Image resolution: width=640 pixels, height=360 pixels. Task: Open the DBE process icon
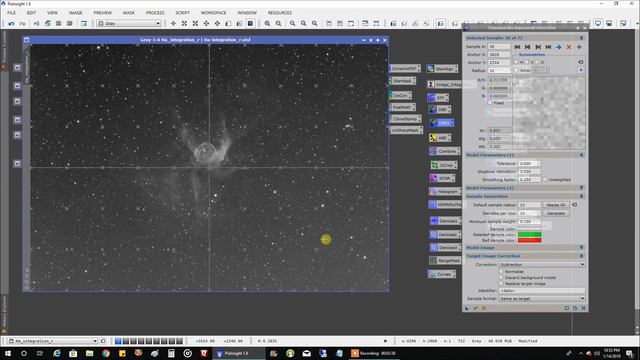(439, 109)
